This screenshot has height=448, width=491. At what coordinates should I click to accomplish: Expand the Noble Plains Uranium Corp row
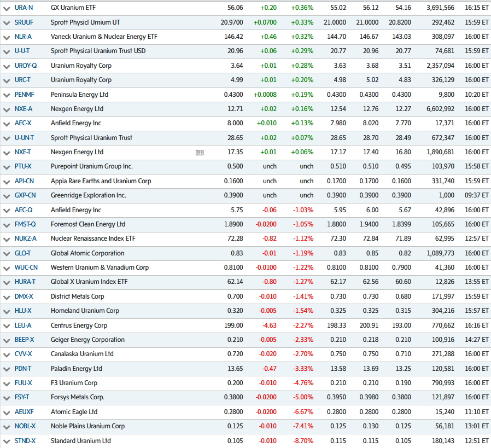pyautogui.click(x=7, y=426)
